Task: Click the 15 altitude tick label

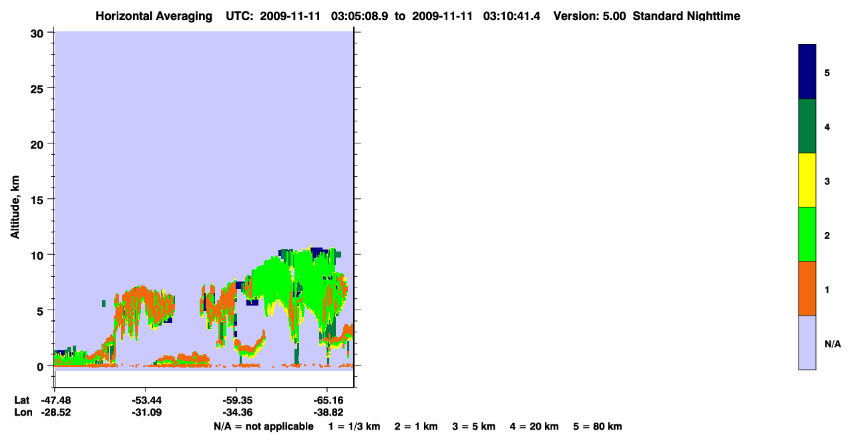Action: (x=39, y=199)
